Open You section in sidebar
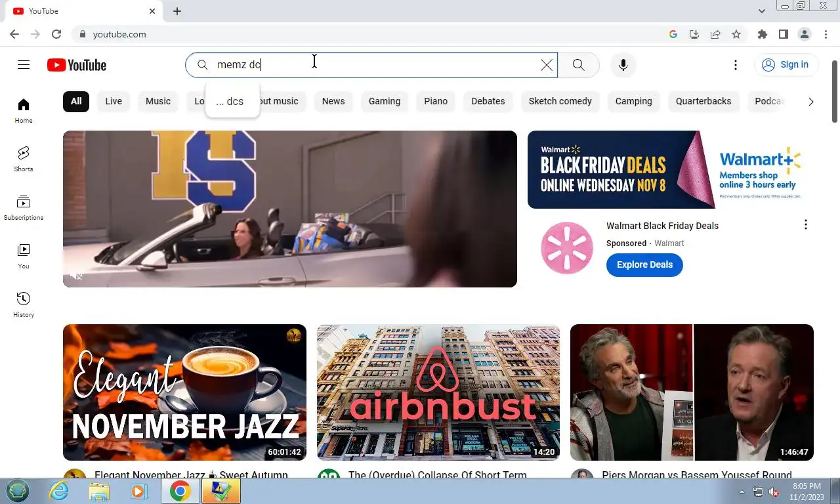This screenshot has height=504, width=840. point(24,257)
